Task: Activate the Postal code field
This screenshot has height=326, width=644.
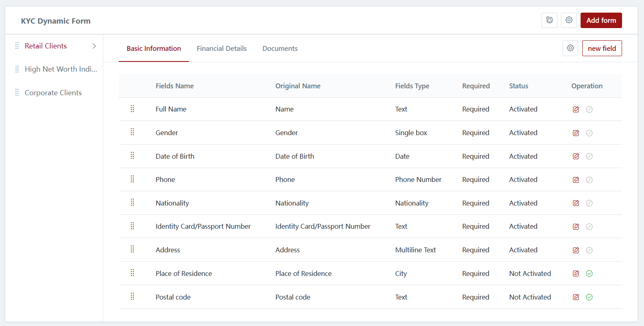Action: tap(589, 297)
